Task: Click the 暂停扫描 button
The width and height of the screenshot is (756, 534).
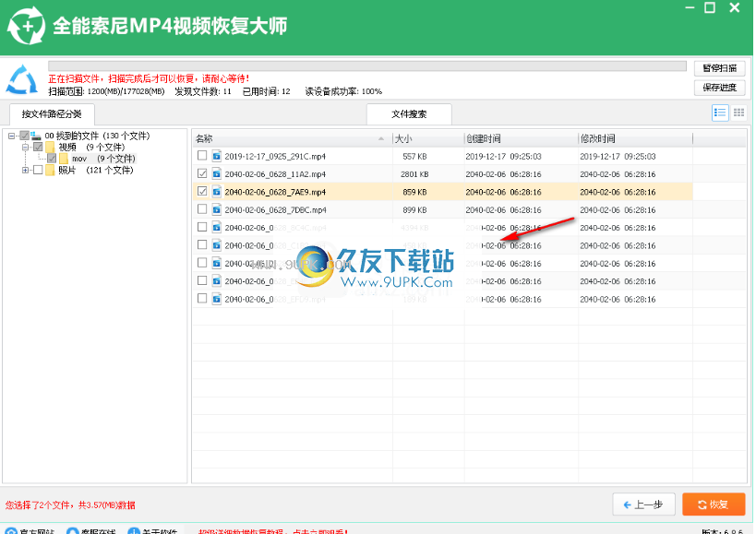Action: coord(719,68)
